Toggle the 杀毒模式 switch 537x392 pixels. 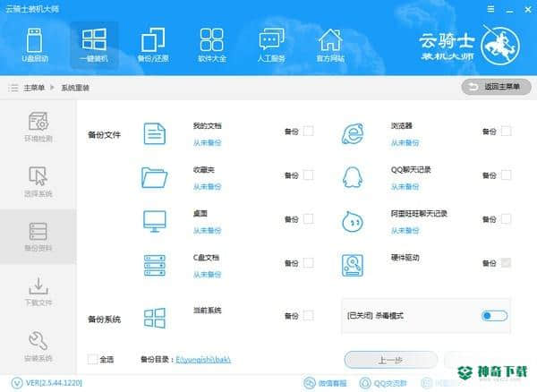click(494, 316)
